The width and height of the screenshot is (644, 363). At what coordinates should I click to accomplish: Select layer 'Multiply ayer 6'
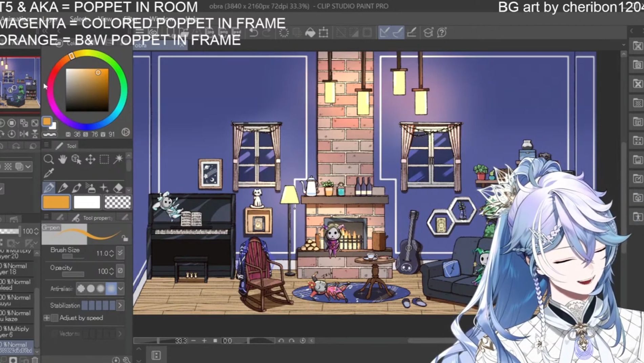point(17,332)
